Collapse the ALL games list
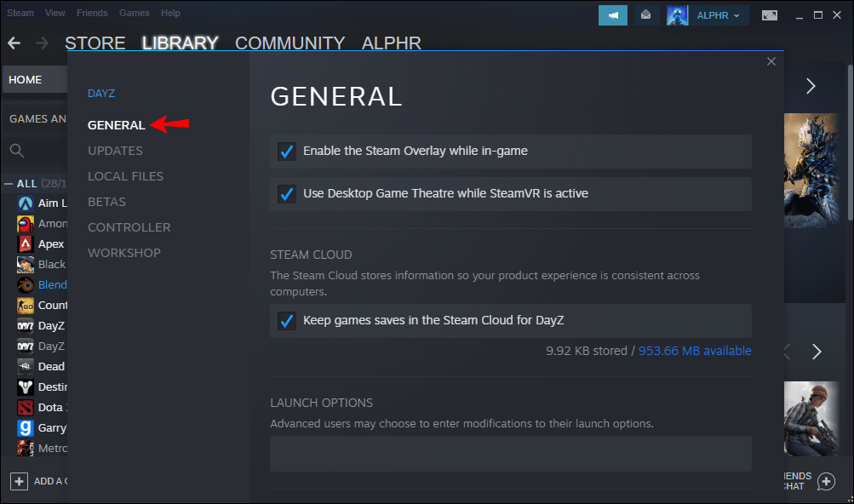The width and height of the screenshot is (854, 504). (9, 183)
